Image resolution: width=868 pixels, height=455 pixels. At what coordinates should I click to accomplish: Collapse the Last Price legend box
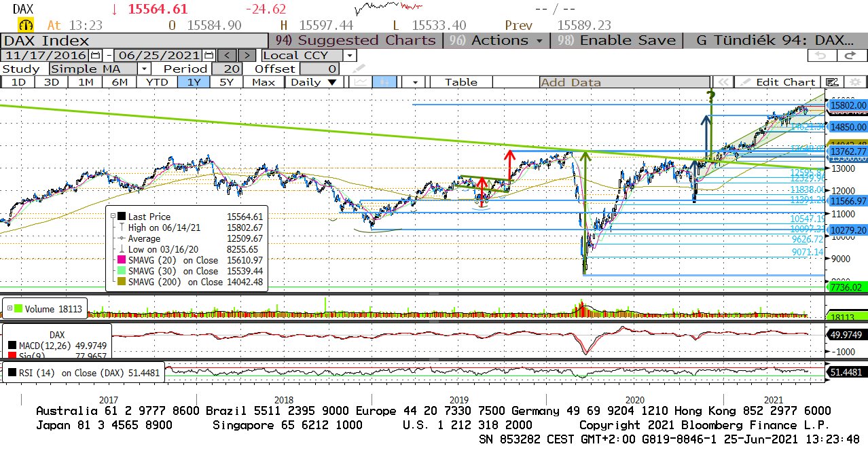(112, 216)
